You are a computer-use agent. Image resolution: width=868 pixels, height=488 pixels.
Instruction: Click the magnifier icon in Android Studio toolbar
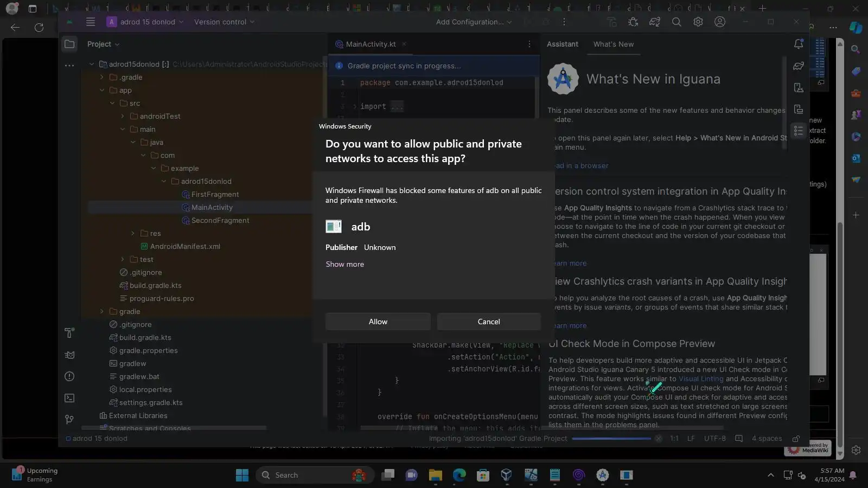pos(676,22)
